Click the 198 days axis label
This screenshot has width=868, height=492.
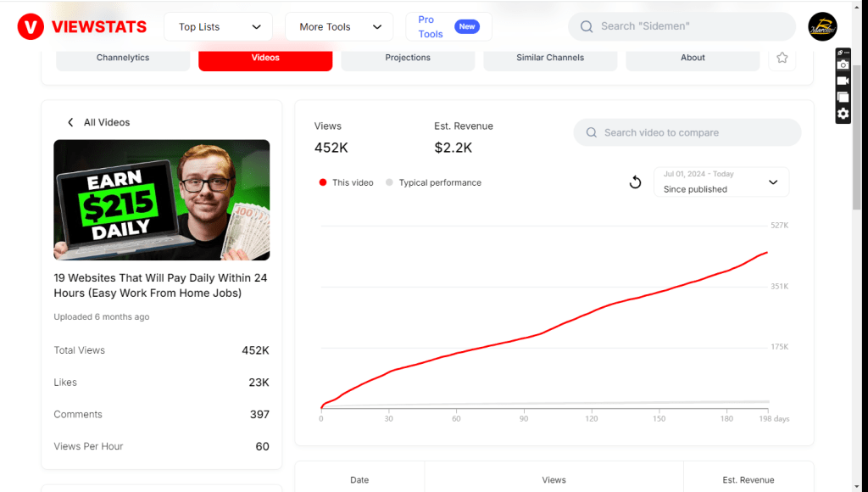pyautogui.click(x=774, y=419)
